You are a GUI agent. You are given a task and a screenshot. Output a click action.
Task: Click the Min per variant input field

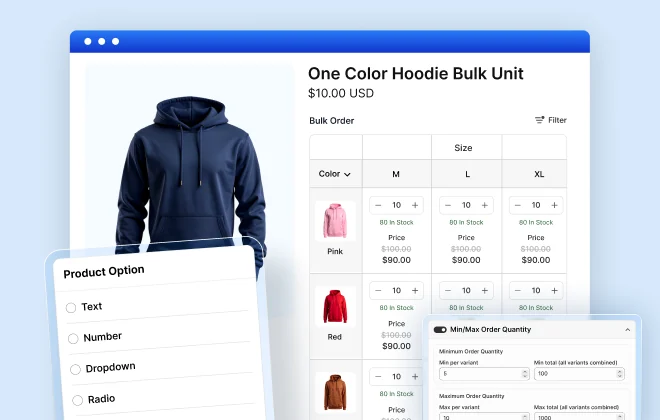(484, 374)
